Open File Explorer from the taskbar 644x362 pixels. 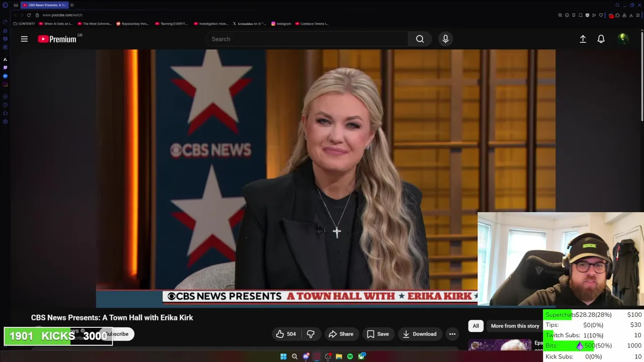[339, 356]
